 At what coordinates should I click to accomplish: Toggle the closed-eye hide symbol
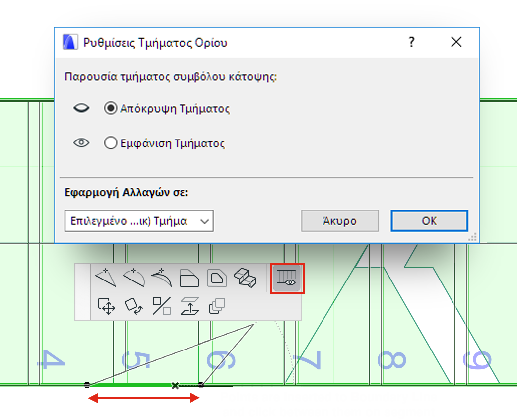81,108
